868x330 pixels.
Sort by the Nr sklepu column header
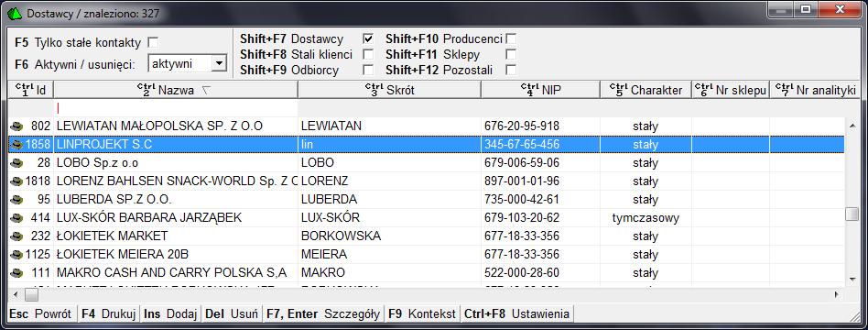click(x=730, y=90)
